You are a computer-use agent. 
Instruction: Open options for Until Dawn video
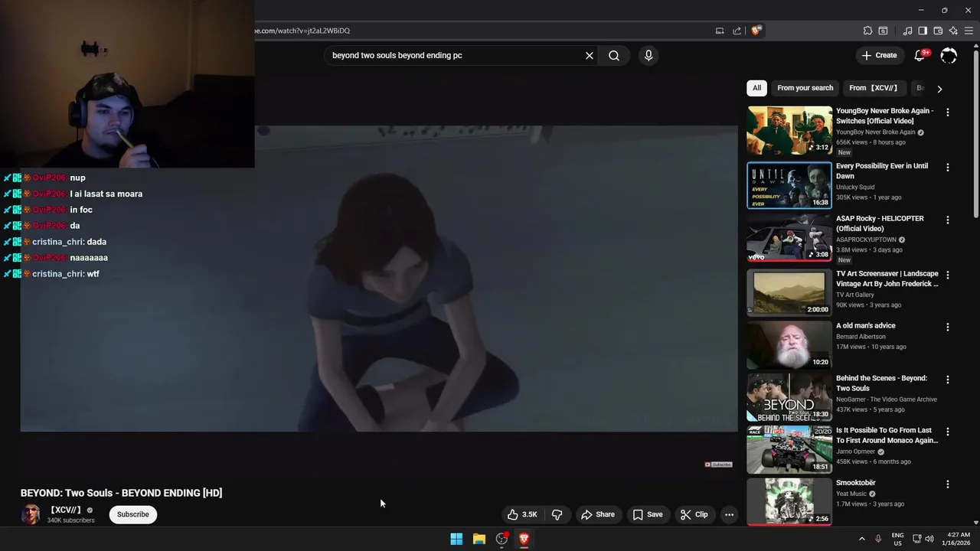[948, 168]
